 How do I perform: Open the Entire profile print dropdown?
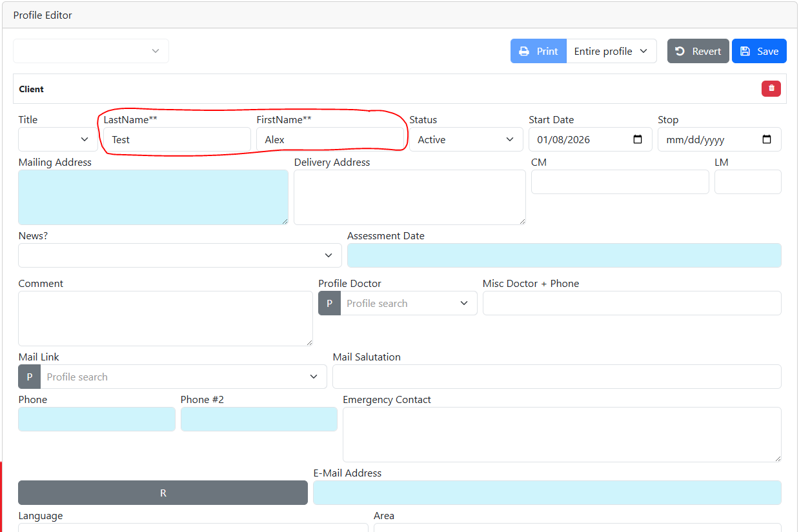(611, 51)
